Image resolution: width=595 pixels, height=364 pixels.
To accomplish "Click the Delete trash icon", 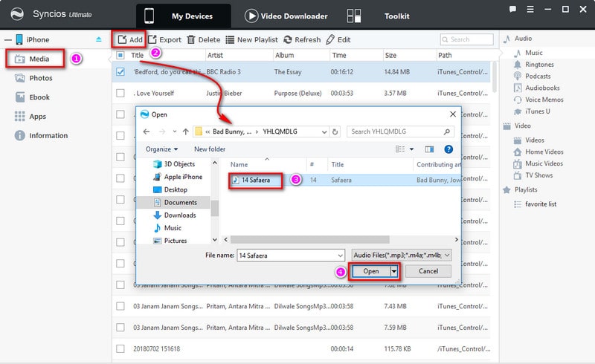I will 191,39.
